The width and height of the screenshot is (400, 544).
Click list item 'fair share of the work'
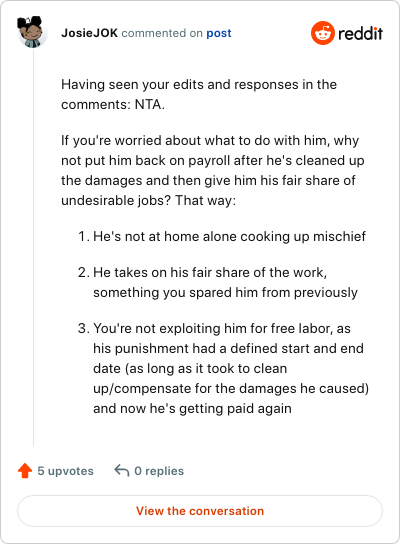[218, 282]
